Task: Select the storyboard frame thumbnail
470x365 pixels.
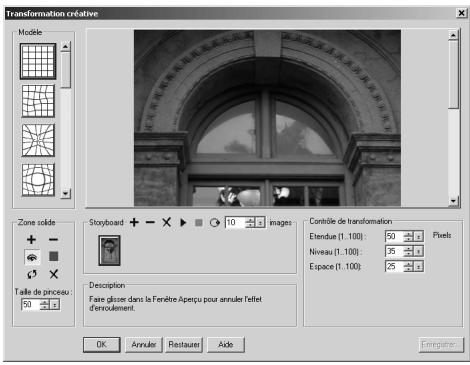Action: click(109, 250)
